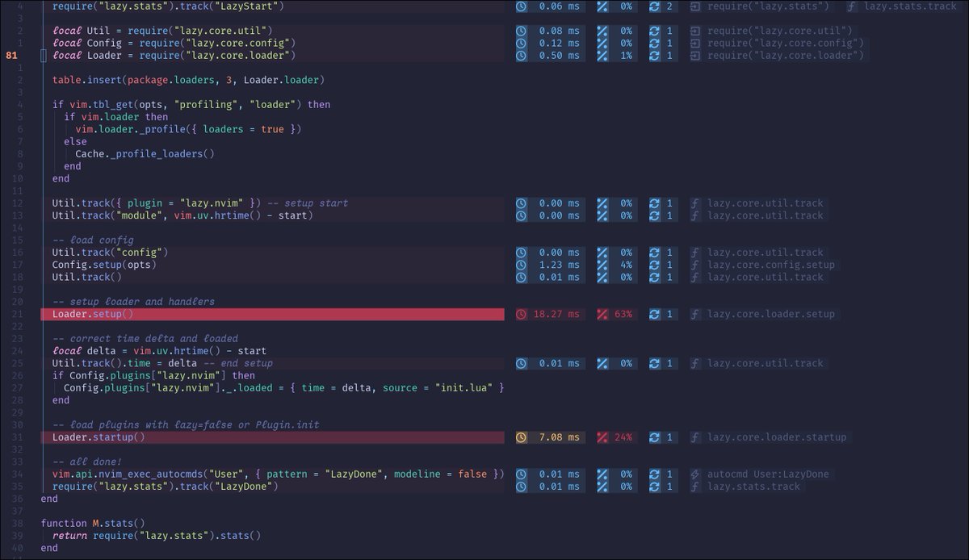Click the red percentage icon showing 63%
The image size is (969, 560).
click(x=602, y=314)
